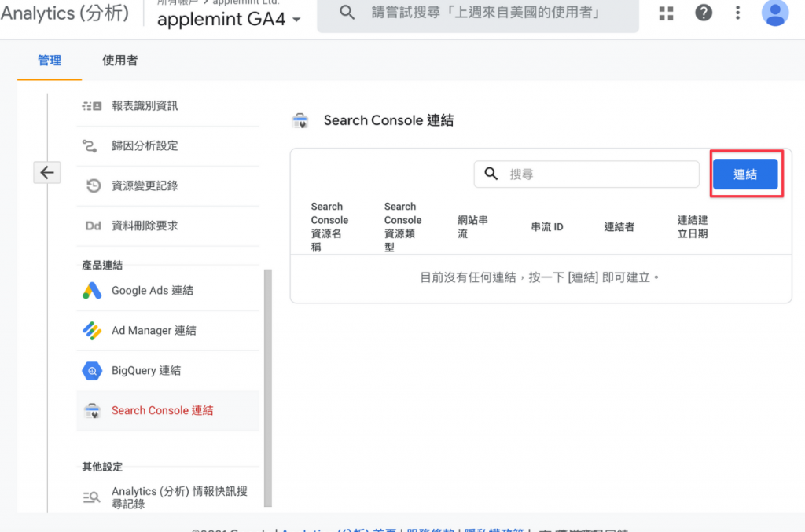
Task: Click the Dd 資料刪除要求 icon
Action: point(93,226)
